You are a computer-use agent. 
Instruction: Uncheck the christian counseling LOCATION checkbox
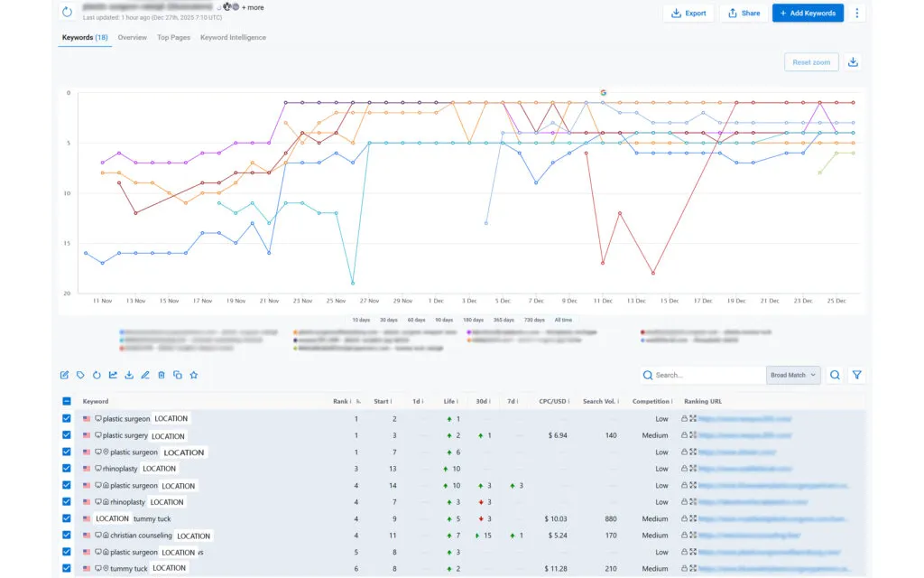click(x=67, y=535)
